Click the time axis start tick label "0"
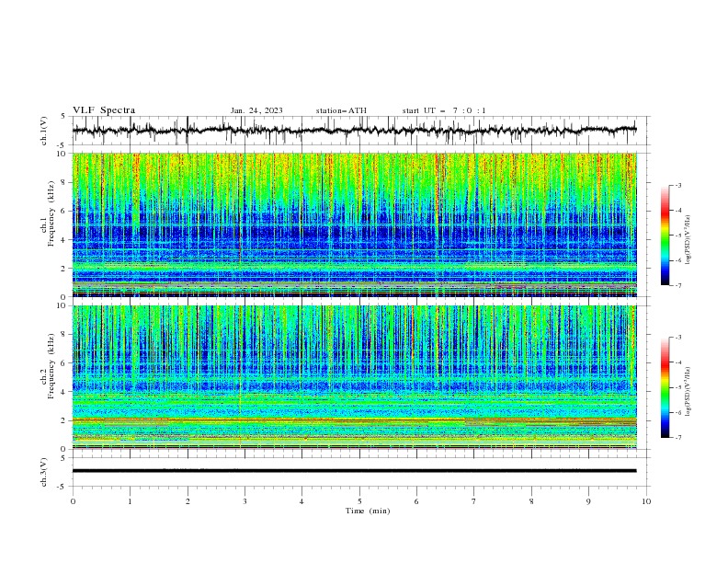Screen dimensions: 728x563 pos(73,501)
